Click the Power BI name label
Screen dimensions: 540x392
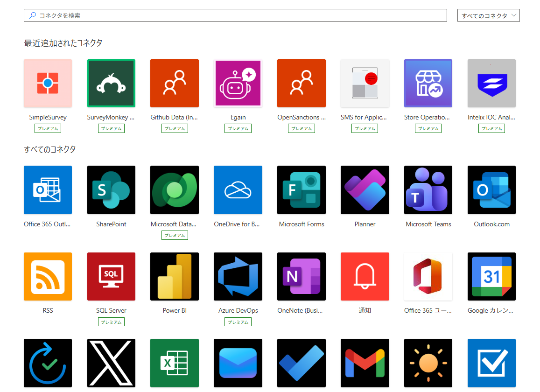point(175,310)
